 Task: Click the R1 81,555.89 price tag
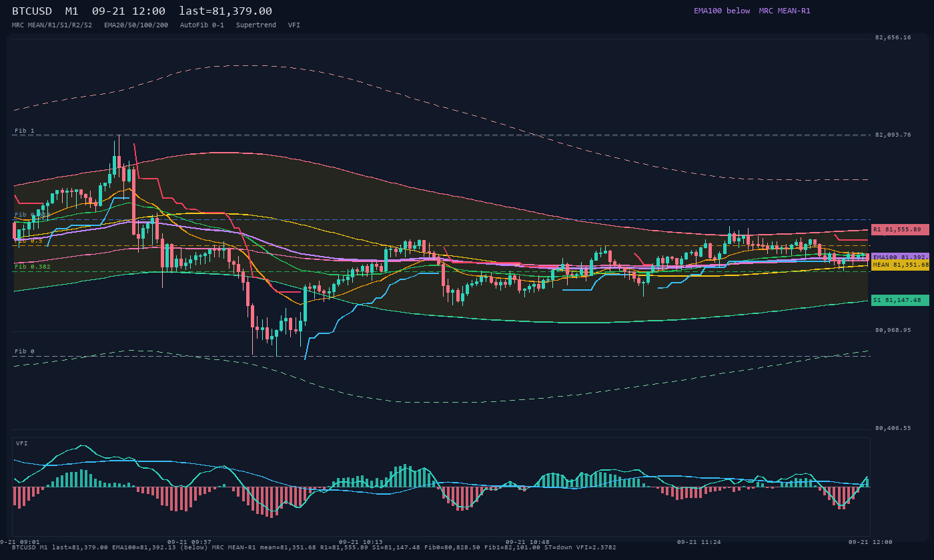point(900,229)
